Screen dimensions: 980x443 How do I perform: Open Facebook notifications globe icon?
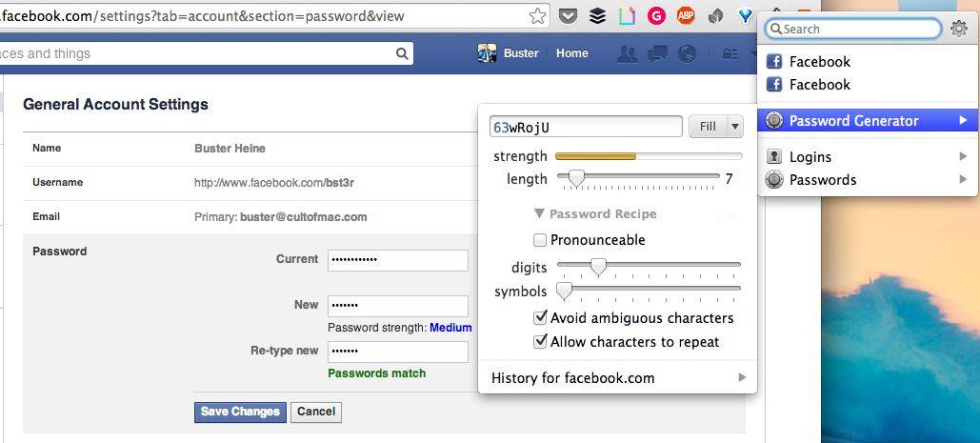(687, 54)
